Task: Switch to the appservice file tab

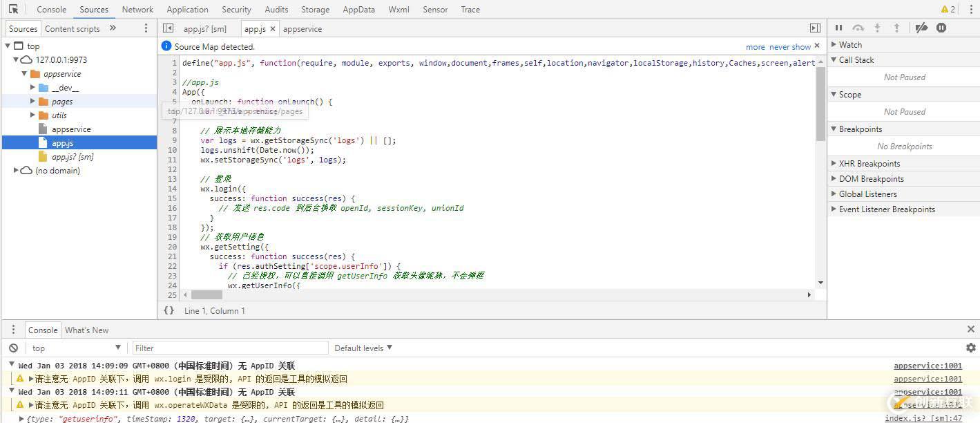Action: 302,29
